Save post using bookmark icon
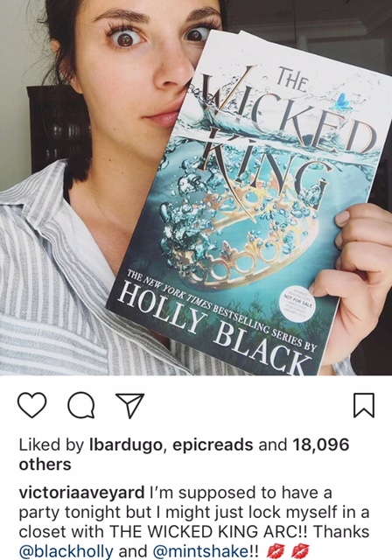The image size is (392, 560). tap(364, 405)
